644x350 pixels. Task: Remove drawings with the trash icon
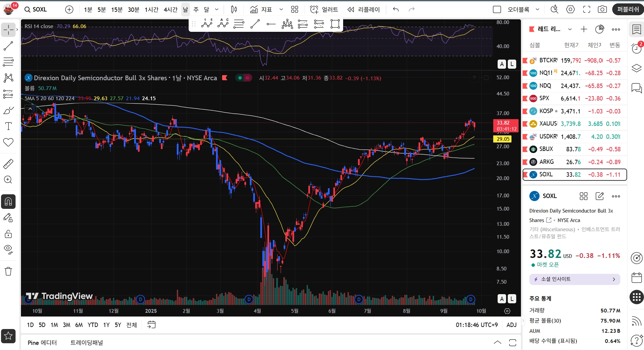pos(8,271)
